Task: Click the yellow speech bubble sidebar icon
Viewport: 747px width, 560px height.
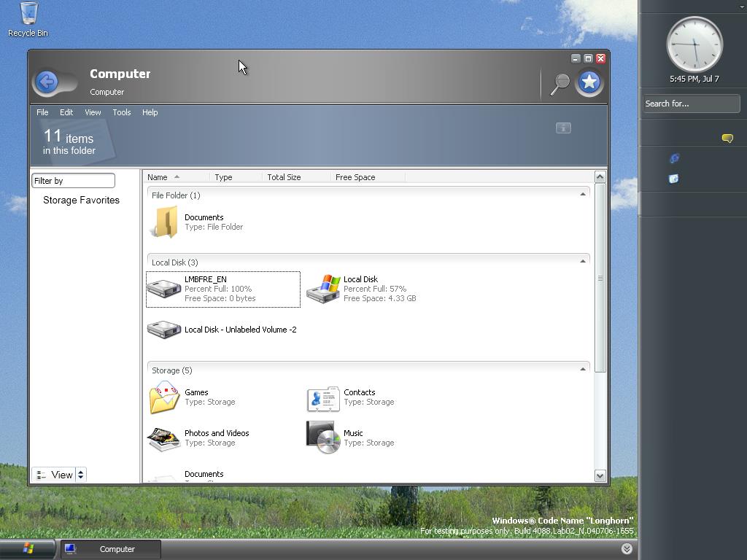Action: (x=727, y=139)
